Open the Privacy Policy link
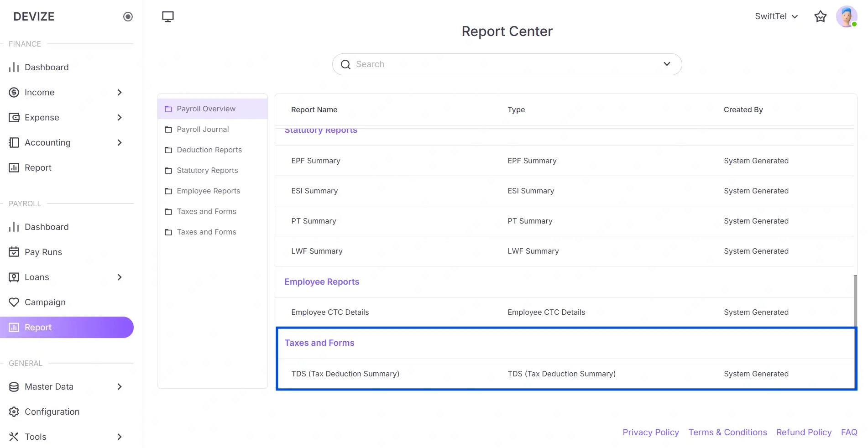 coord(651,432)
